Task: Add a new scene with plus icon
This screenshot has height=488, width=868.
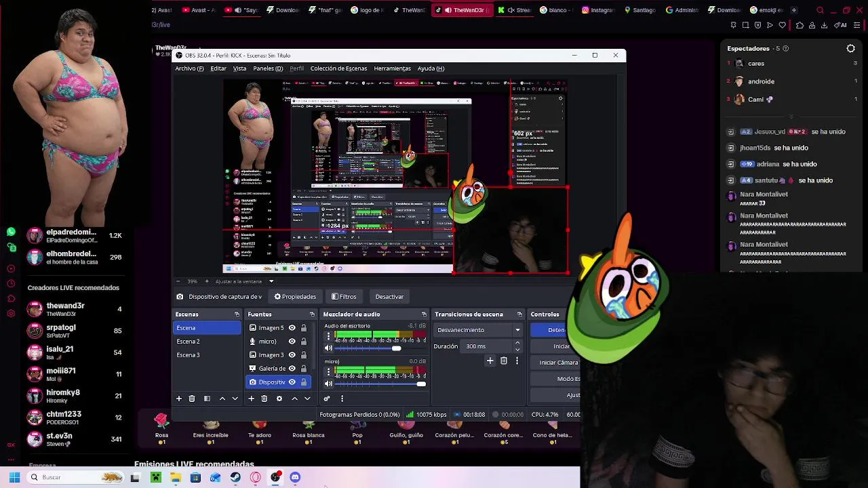Action: click(179, 399)
